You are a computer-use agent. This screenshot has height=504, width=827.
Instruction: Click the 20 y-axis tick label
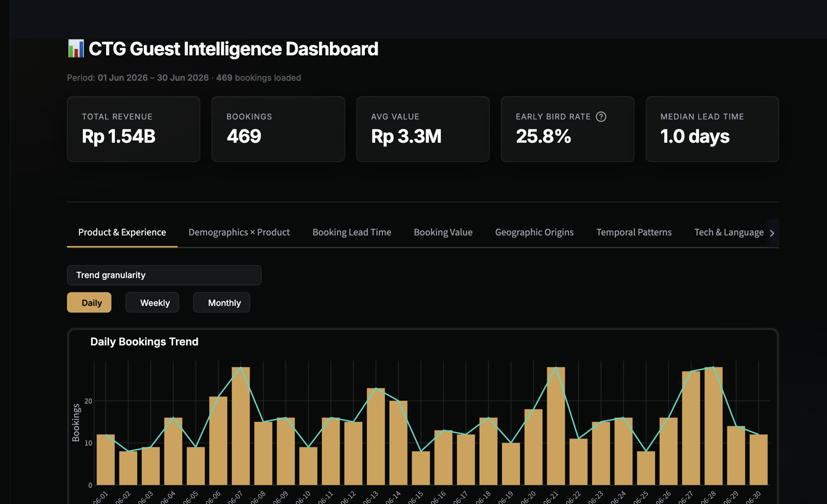pyautogui.click(x=88, y=401)
